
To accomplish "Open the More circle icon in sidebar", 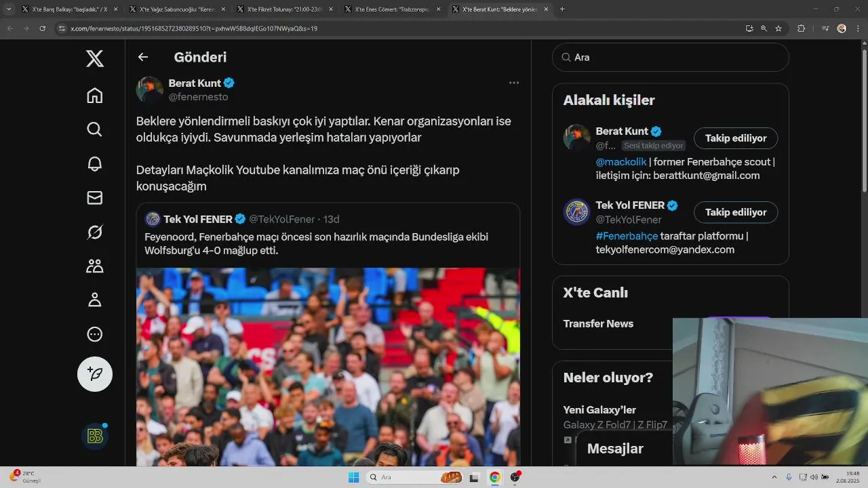I will point(95,333).
